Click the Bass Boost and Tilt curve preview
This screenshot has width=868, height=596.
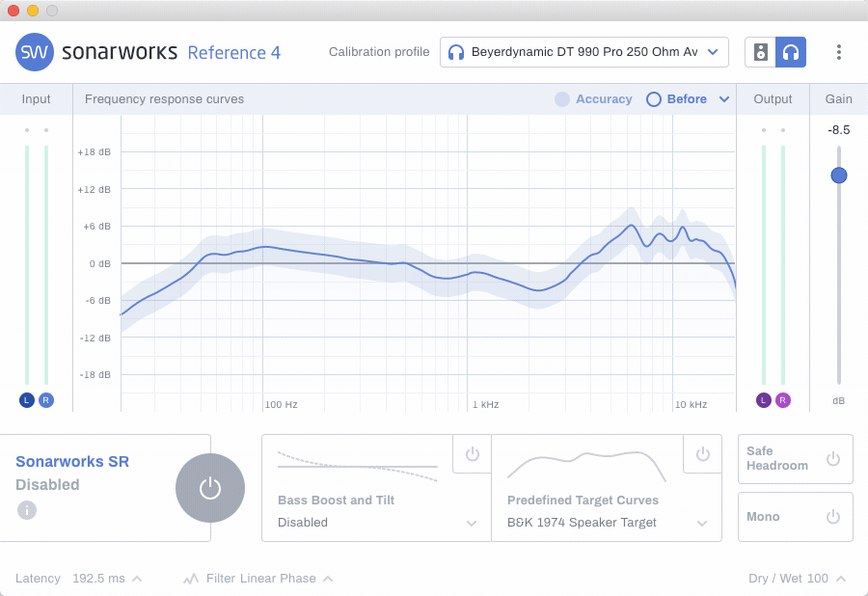click(358, 467)
